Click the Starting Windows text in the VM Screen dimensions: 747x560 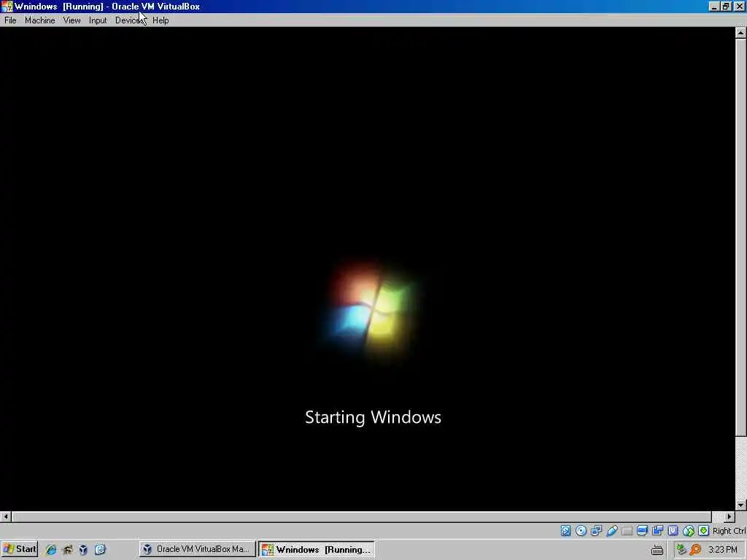coord(373,417)
